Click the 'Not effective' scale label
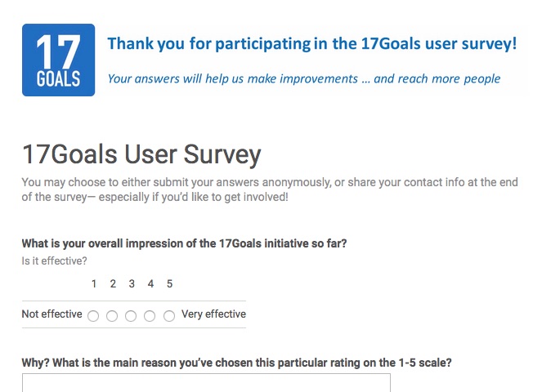The height and width of the screenshot is (392, 533). [x=52, y=314]
